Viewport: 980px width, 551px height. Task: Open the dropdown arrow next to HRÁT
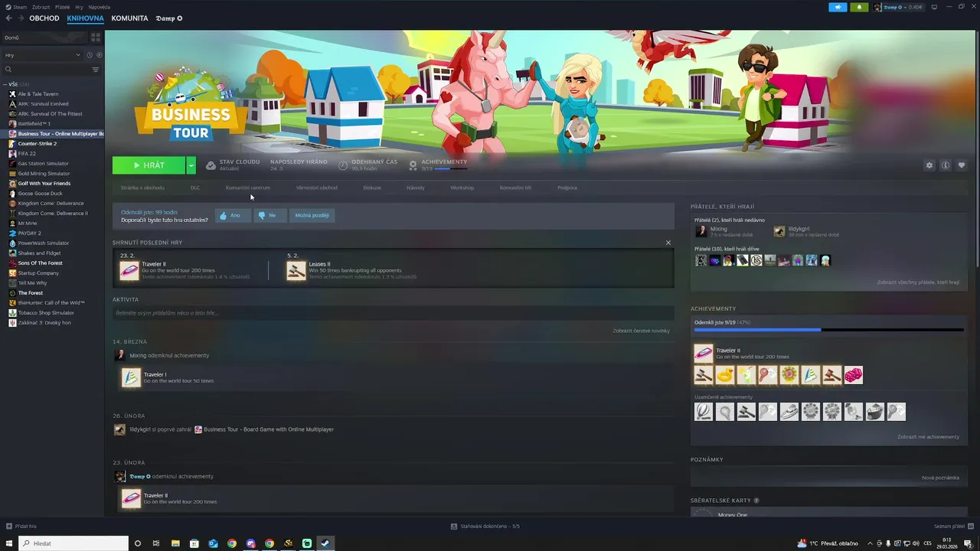click(x=191, y=165)
